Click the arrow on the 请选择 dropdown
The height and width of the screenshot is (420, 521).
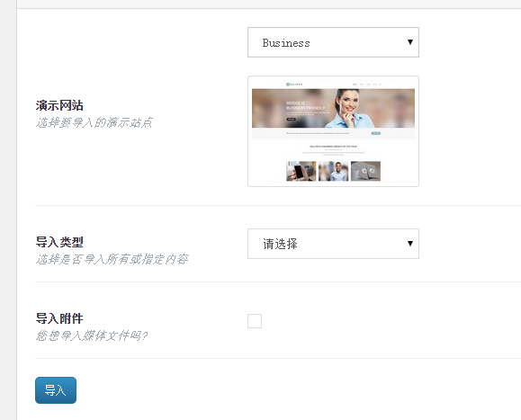410,244
